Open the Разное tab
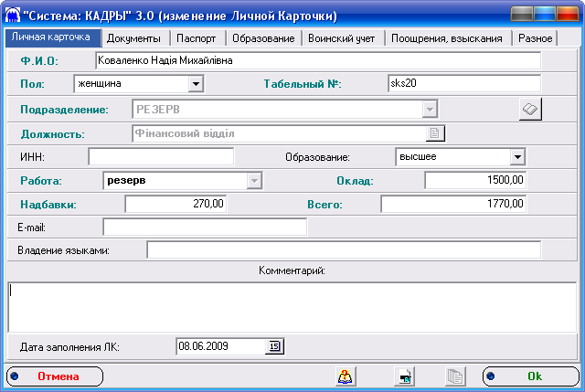 [x=535, y=38]
